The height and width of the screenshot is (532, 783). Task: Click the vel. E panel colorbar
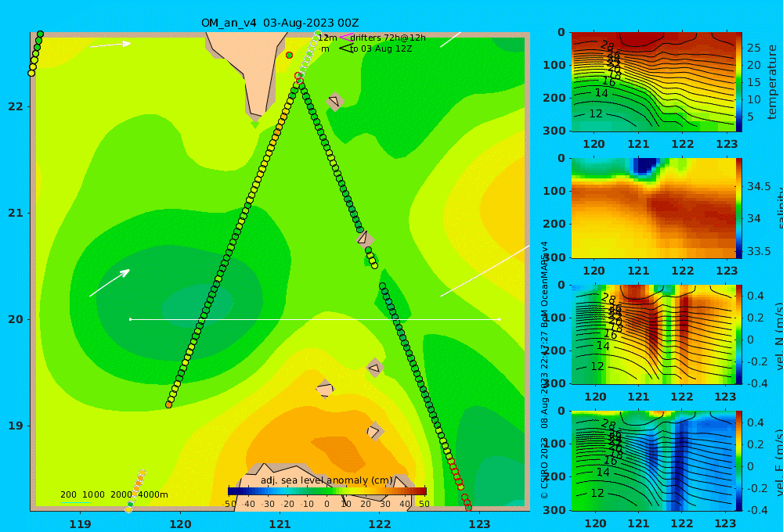point(738,461)
